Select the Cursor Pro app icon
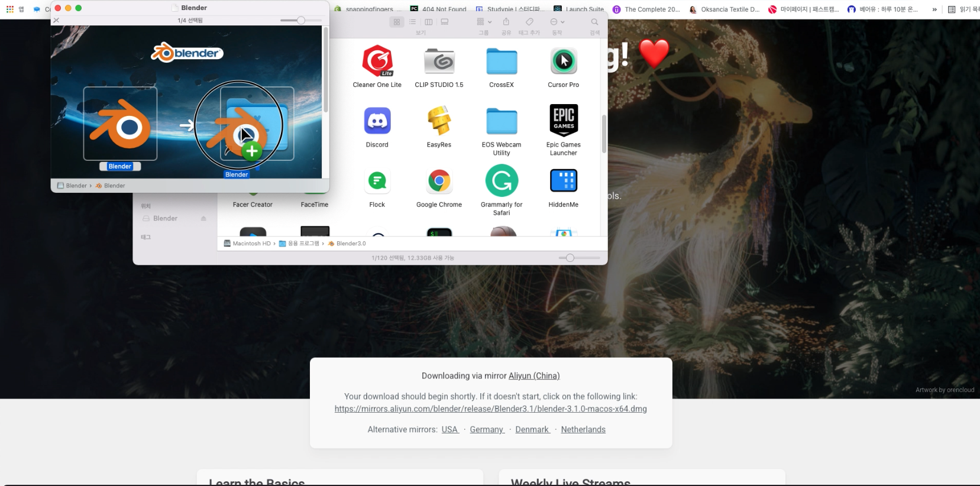980x486 pixels. tap(564, 61)
